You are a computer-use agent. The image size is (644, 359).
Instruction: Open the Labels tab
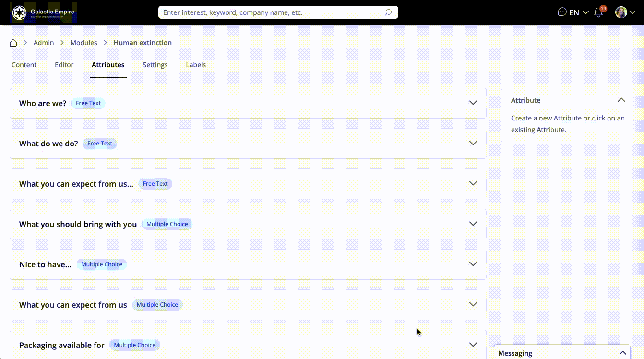(x=196, y=65)
